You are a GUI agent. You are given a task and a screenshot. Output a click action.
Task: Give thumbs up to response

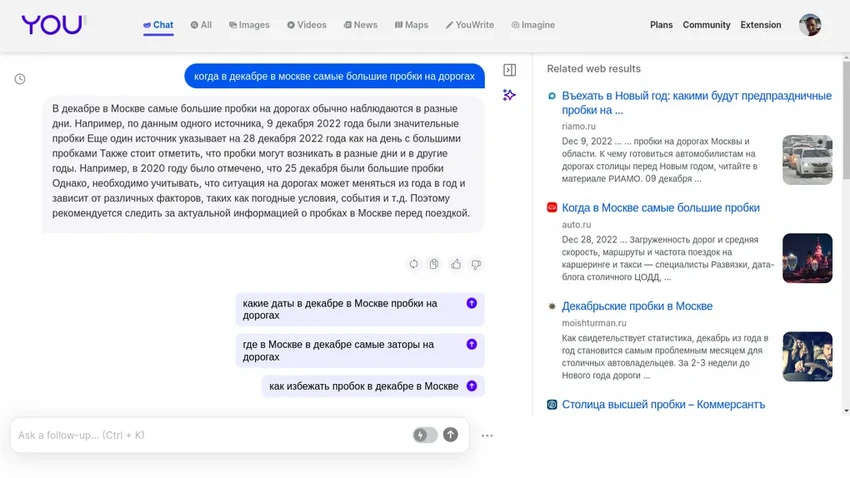point(456,264)
